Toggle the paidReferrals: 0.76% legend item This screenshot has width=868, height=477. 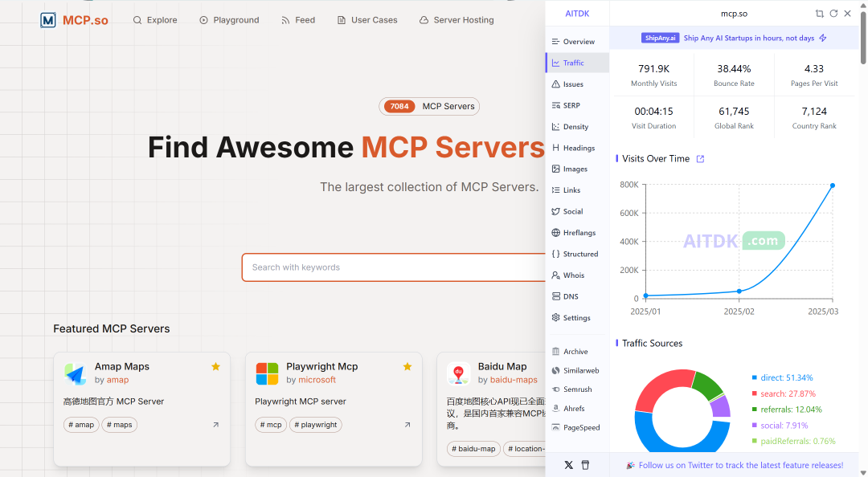tap(793, 441)
